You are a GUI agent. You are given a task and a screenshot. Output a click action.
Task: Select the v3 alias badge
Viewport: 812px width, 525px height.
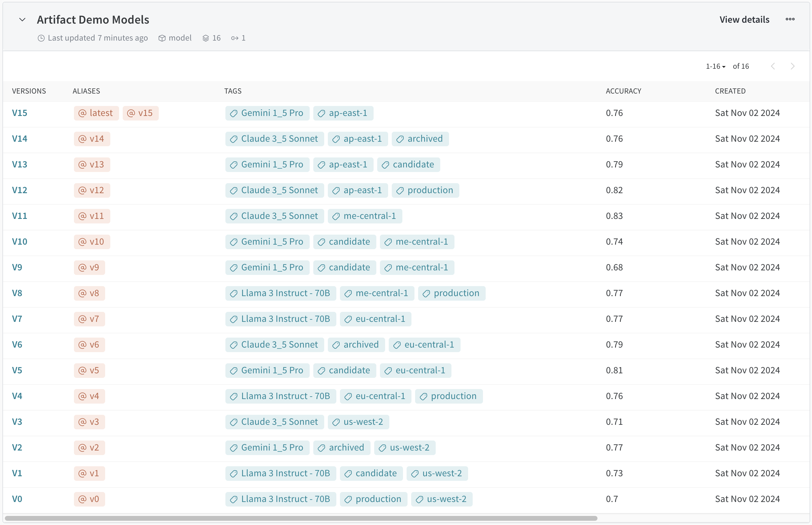click(89, 422)
